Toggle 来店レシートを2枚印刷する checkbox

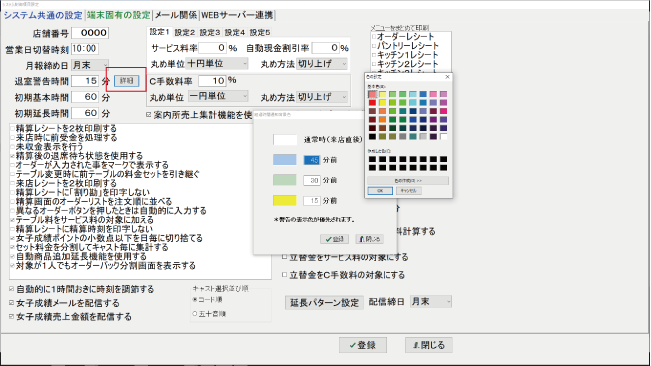[x=13, y=183]
